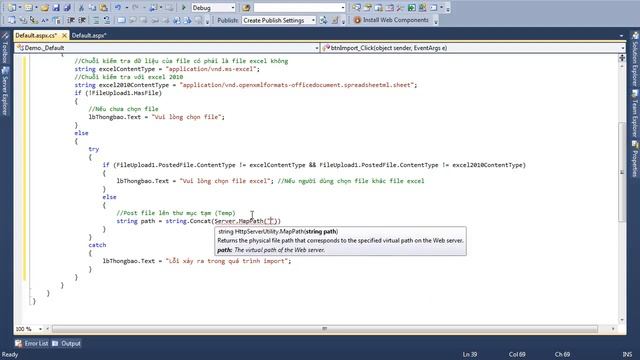
Task: Switch to the Default.aspx.cs tab
Action: pos(36,36)
